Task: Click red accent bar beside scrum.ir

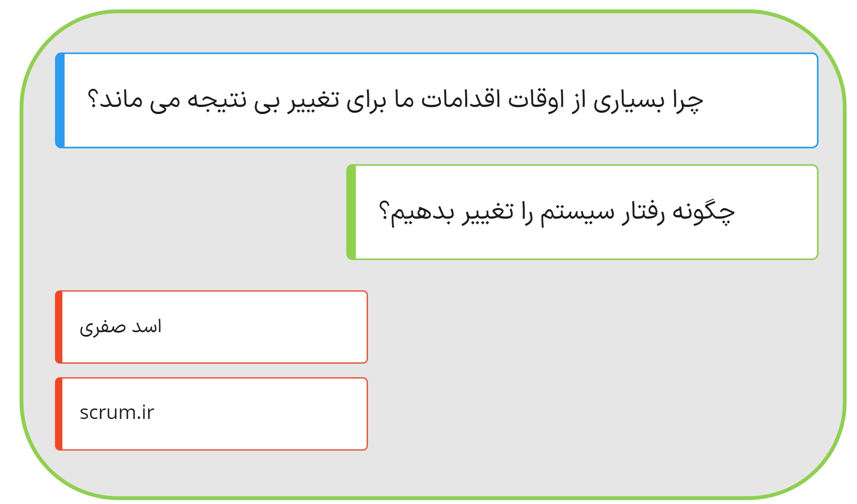Action: pyautogui.click(x=59, y=414)
